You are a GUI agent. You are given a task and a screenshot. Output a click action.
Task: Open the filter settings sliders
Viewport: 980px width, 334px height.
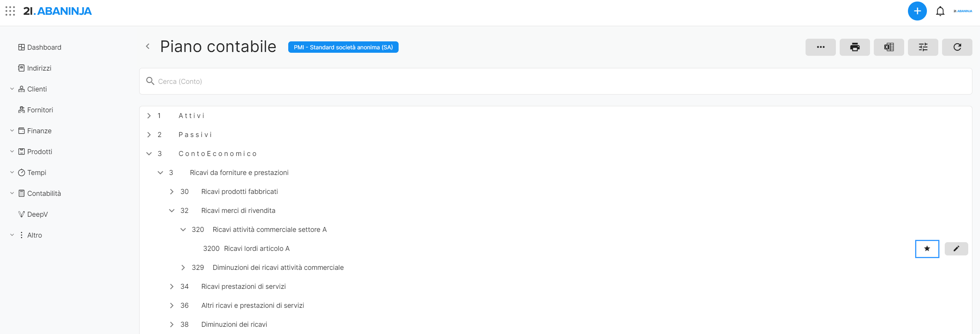[x=923, y=47]
